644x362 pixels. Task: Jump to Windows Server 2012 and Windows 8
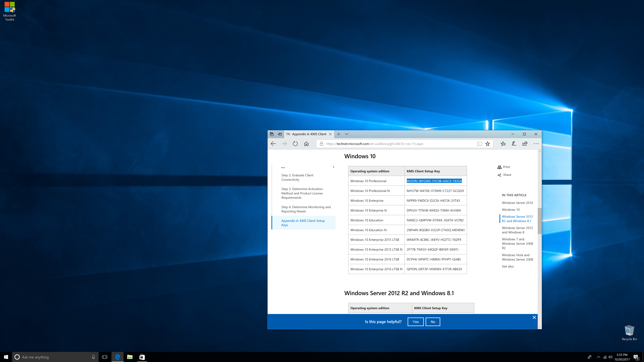(x=517, y=230)
